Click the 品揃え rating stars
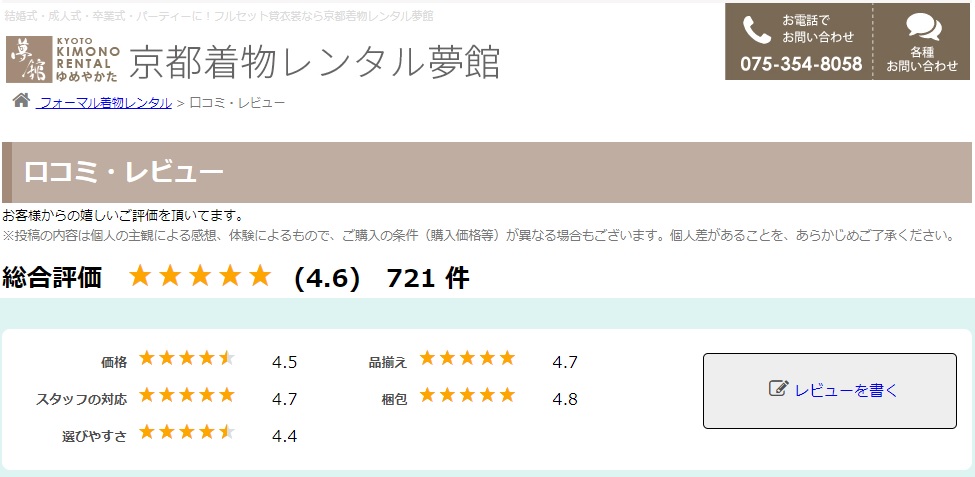Viewport: 975px width, 477px height. [468, 358]
